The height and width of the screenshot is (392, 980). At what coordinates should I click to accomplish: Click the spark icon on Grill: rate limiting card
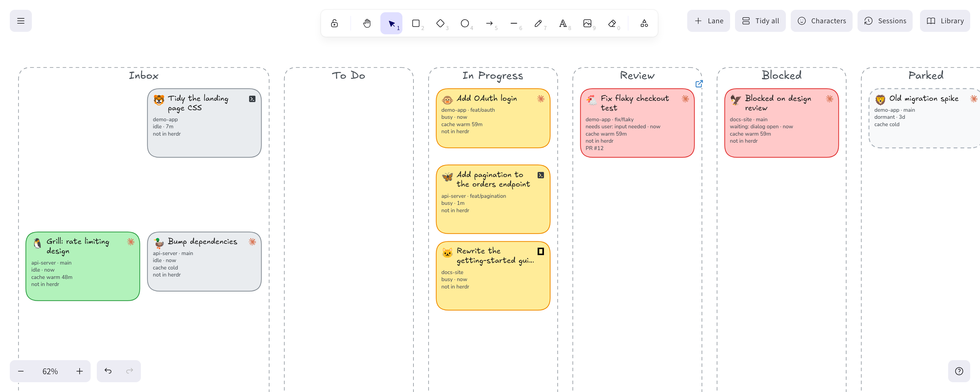(130, 242)
